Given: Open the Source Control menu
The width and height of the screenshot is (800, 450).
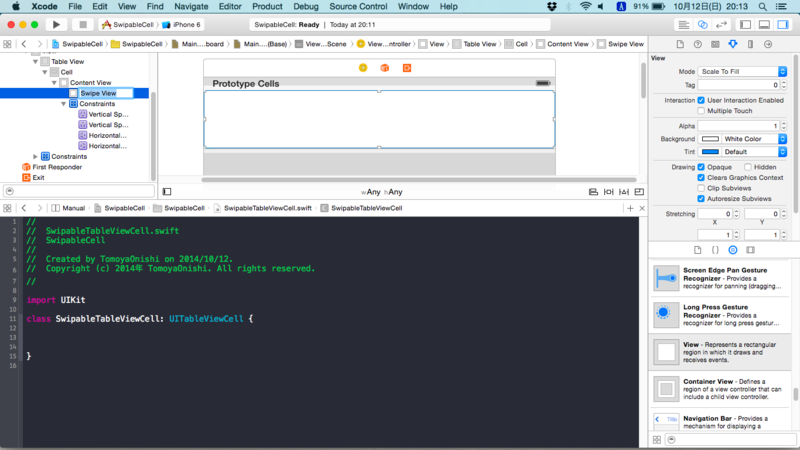Looking at the screenshot, I should 358,6.
